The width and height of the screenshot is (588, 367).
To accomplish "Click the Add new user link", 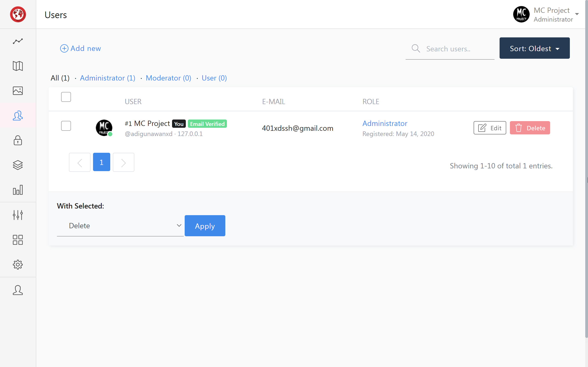I will (80, 48).
